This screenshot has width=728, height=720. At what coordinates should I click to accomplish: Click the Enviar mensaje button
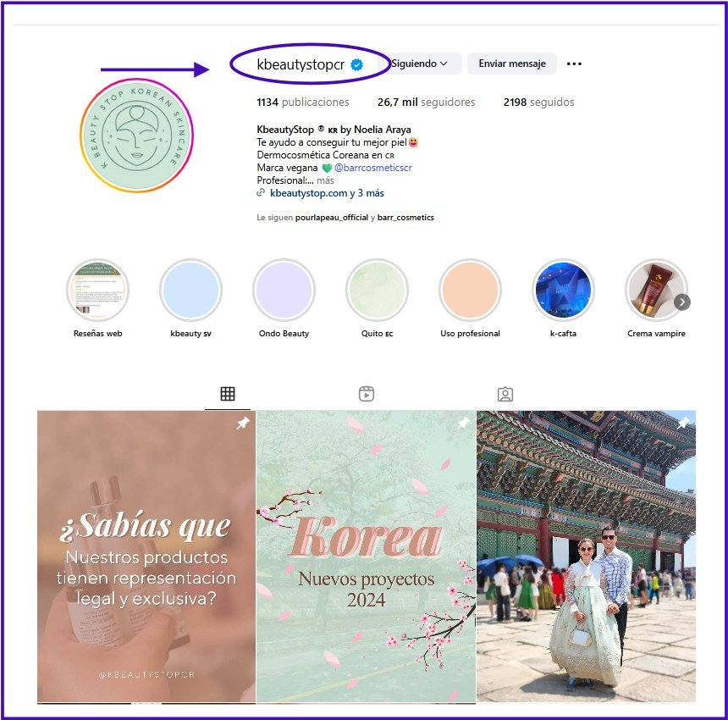(511, 64)
